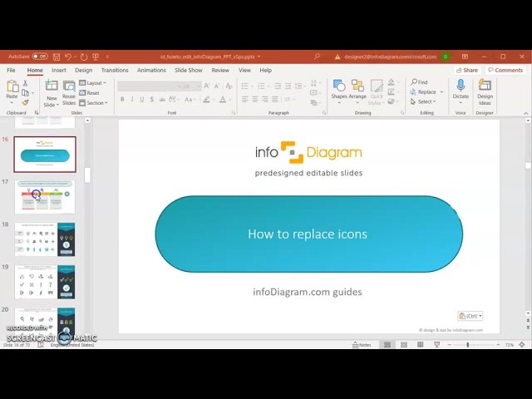
Task: Click Clear All Formatting icon
Action: 229,86
